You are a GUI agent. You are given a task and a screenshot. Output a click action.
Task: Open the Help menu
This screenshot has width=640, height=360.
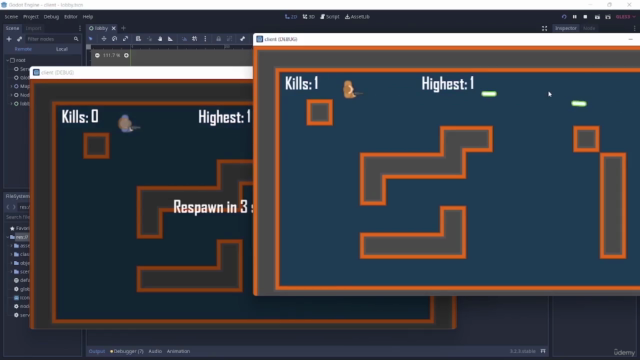click(x=88, y=17)
